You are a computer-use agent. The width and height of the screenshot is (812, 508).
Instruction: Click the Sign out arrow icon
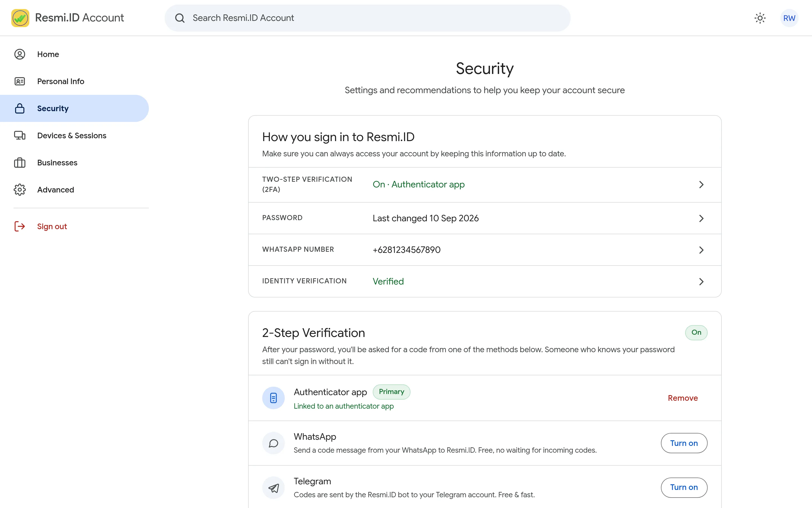coord(20,226)
